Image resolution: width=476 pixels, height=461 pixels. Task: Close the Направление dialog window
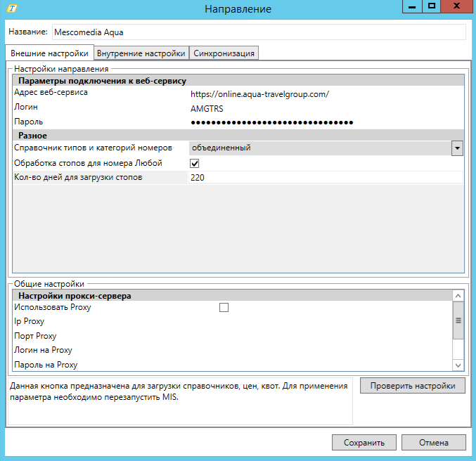coord(456,6)
